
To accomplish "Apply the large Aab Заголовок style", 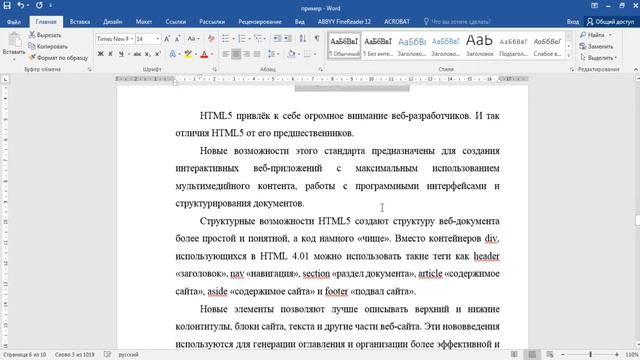I will click(480, 46).
